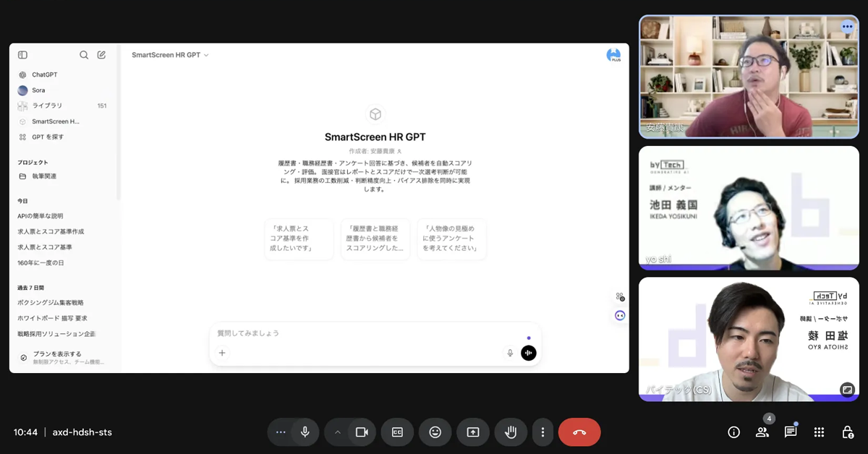The height and width of the screenshot is (454, 868).
Task: Click the 求人票とスコア基準を作成したいです suggestion card
Action: pyautogui.click(x=299, y=239)
